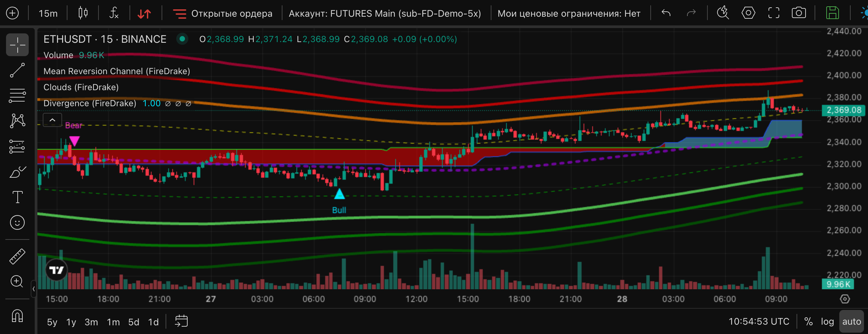Save the chart layout with green disk

tap(832, 13)
